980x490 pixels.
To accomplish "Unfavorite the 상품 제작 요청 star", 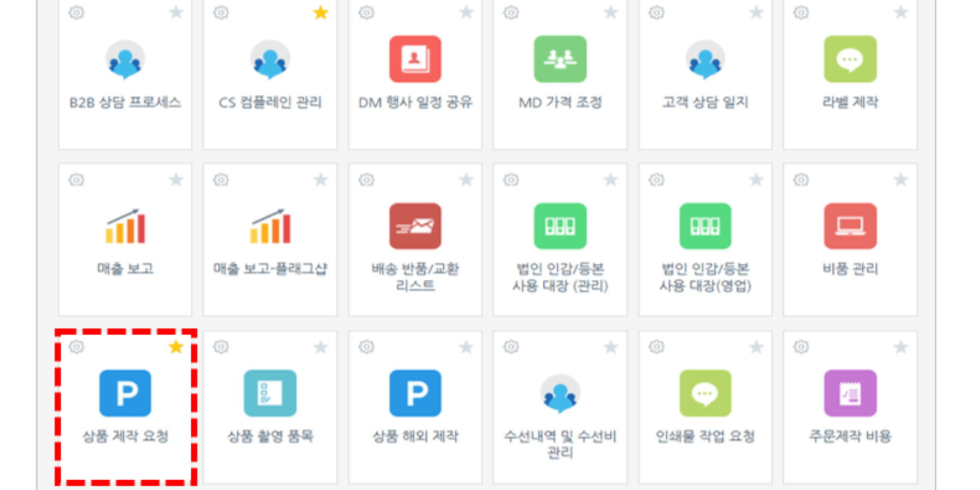I will (x=176, y=347).
